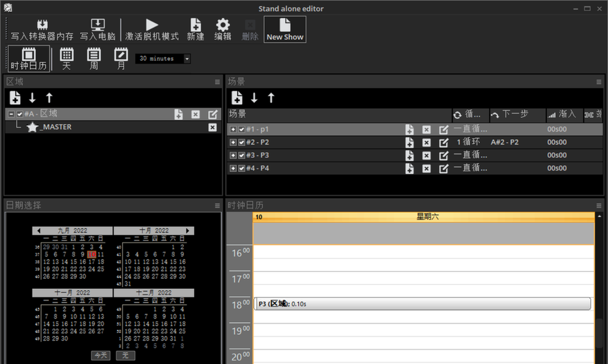Click the 写入转换器内存 toolbar icon
This screenshot has height=364, width=608.
(42, 29)
